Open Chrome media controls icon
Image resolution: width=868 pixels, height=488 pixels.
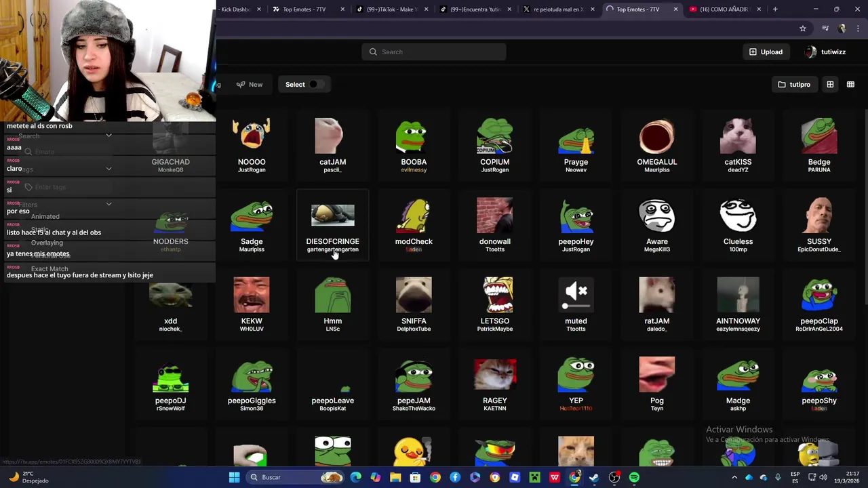pyautogui.click(x=825, y=28)
